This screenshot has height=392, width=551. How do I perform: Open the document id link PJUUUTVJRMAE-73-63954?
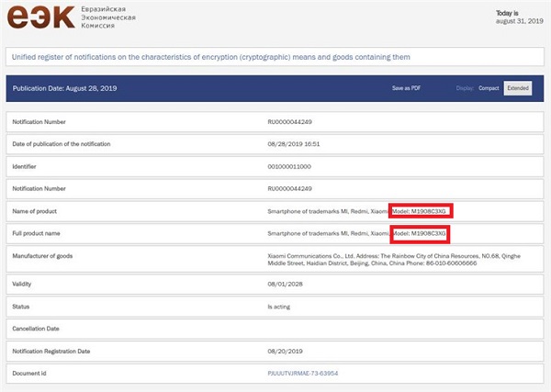click(302, 374)
